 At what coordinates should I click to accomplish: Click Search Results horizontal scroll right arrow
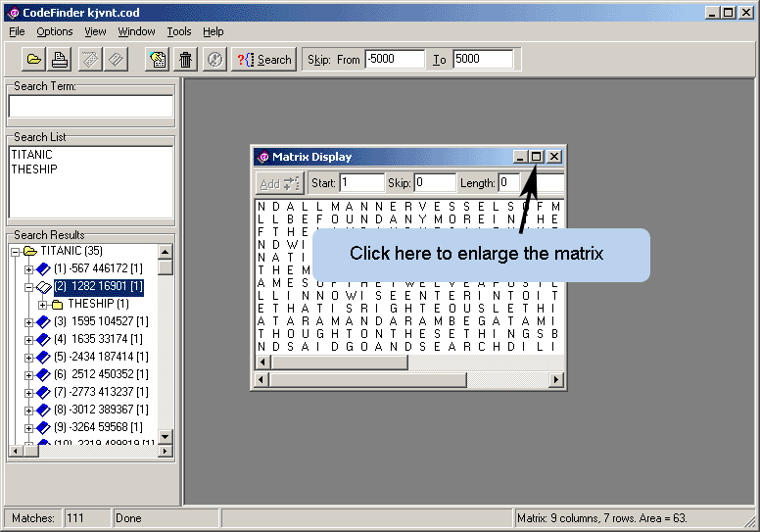166,451
